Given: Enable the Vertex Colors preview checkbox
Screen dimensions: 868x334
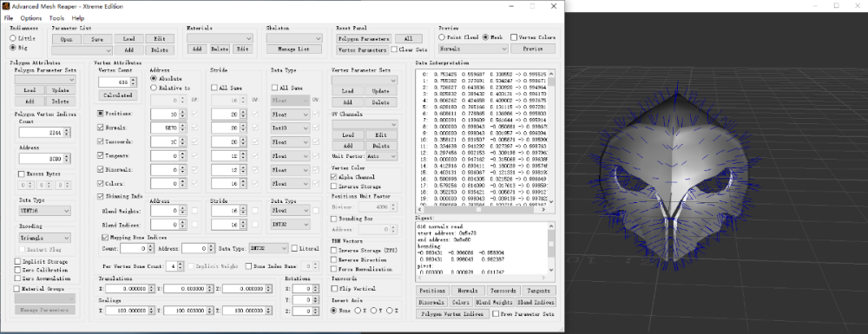Looking at the screenshot, I should tap(514, 37).
